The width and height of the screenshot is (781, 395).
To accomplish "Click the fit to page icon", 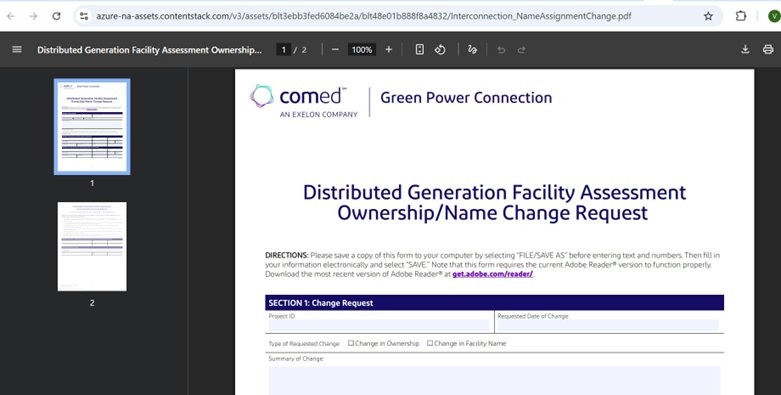I will 419,49.
